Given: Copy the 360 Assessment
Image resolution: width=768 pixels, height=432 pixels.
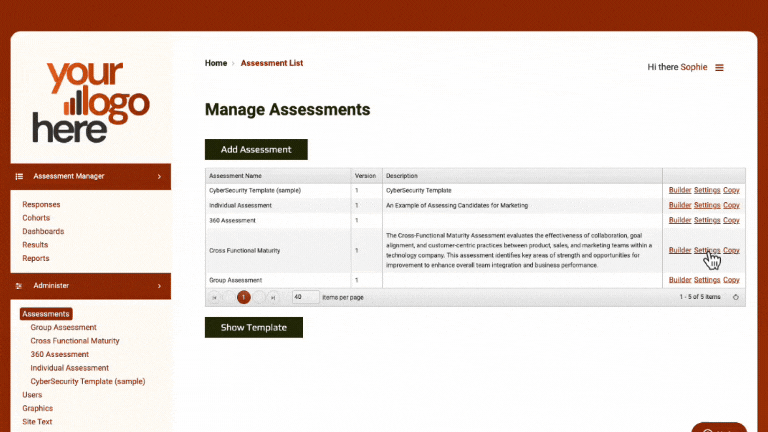Looking at the screenshot, I should coord(731,220).
